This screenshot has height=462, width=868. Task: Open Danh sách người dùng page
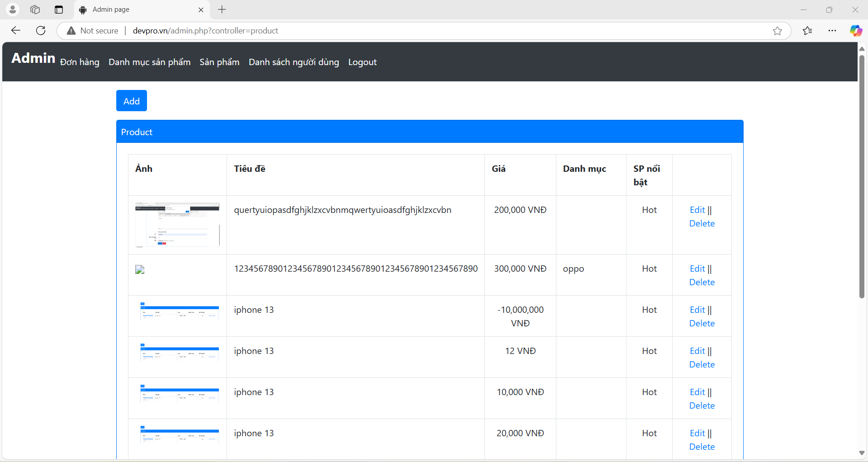click(x=294, y=62)
